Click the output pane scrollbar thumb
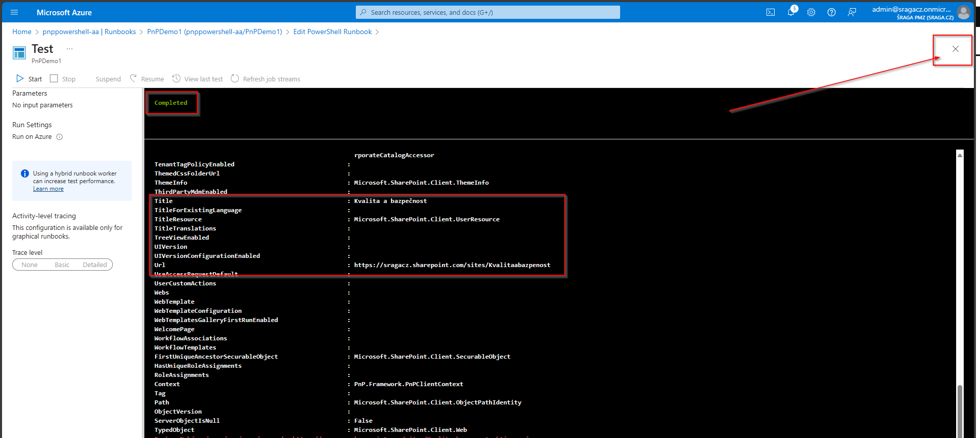This screenshot has width=980, height=438. (960, 411)
